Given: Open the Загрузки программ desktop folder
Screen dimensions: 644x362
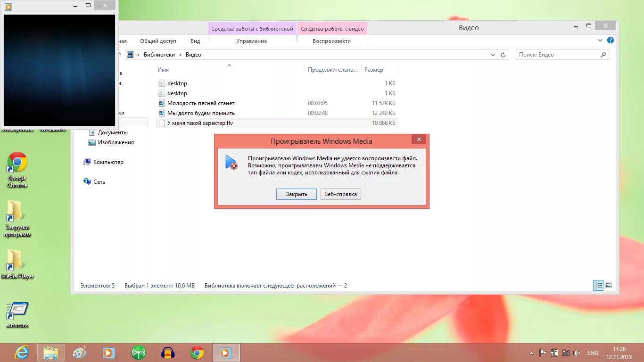Looking at the screenshot, I should (x=17, y=218).
